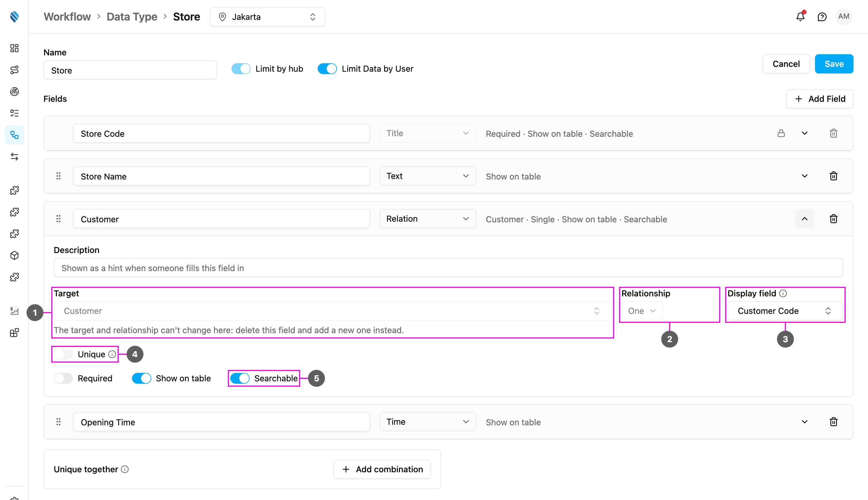Click the Description hint input

448,267
